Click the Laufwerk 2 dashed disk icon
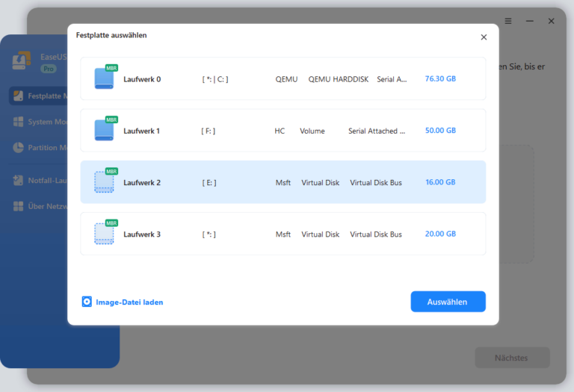 (104, 182)
